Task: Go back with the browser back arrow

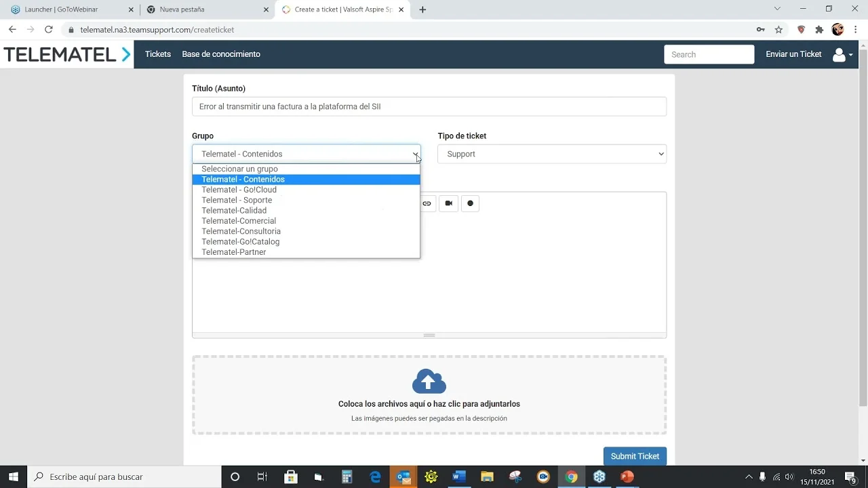Action: 12,30
